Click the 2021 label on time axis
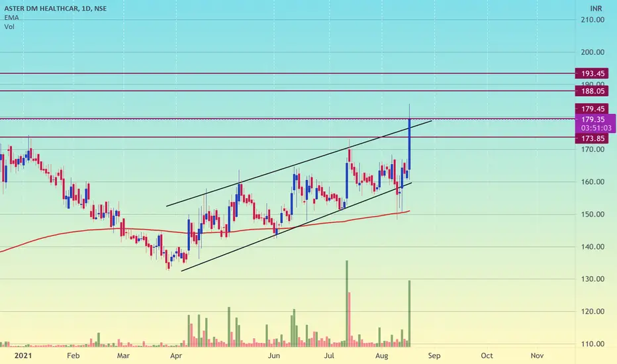Screen dimensions: 617x364 pos(23,356)
